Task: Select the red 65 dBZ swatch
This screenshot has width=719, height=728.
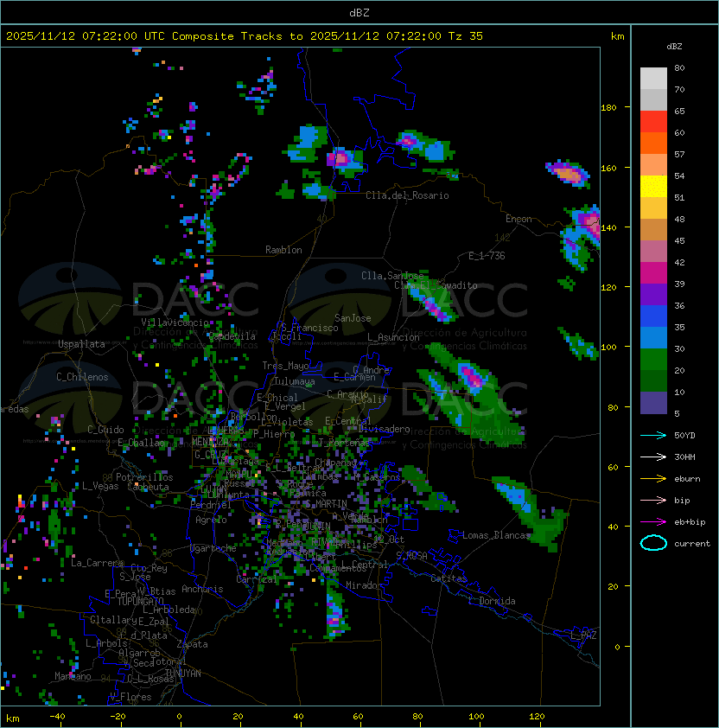Action: pyautogui.click(x=653, y=122)
